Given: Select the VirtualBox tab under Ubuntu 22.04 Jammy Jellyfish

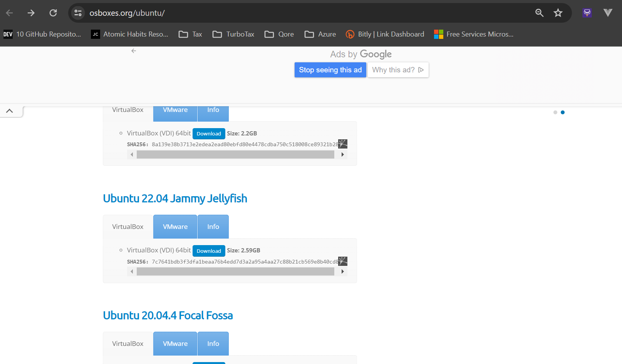Looking at the screenshot, I should pos(128,227).
